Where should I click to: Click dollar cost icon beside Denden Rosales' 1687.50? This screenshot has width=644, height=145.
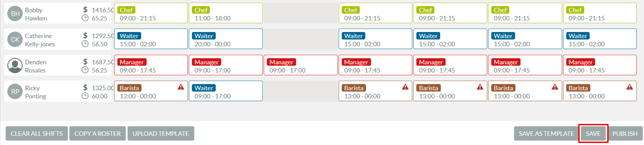click(x=85, y=62)
